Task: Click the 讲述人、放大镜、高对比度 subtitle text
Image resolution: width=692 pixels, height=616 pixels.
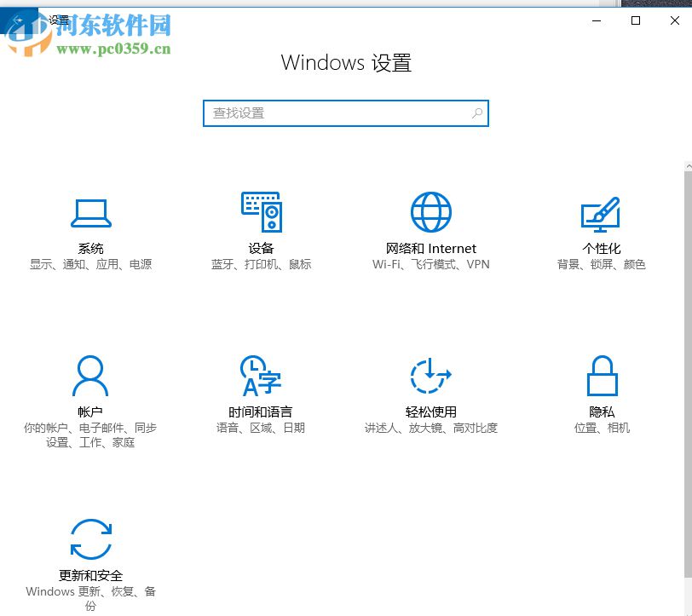Action: tap(431, 428)
